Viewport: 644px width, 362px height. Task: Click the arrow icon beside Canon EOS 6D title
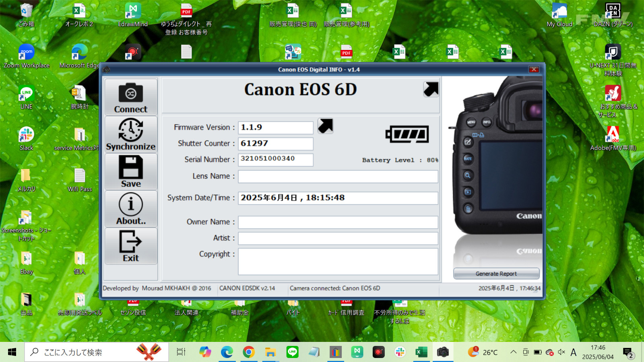[431, 89]
